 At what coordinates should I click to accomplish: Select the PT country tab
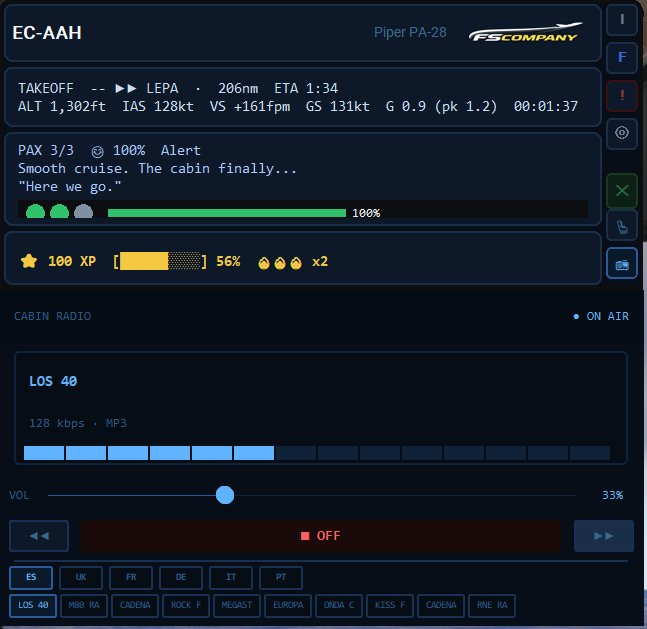(x=281, y=578)
